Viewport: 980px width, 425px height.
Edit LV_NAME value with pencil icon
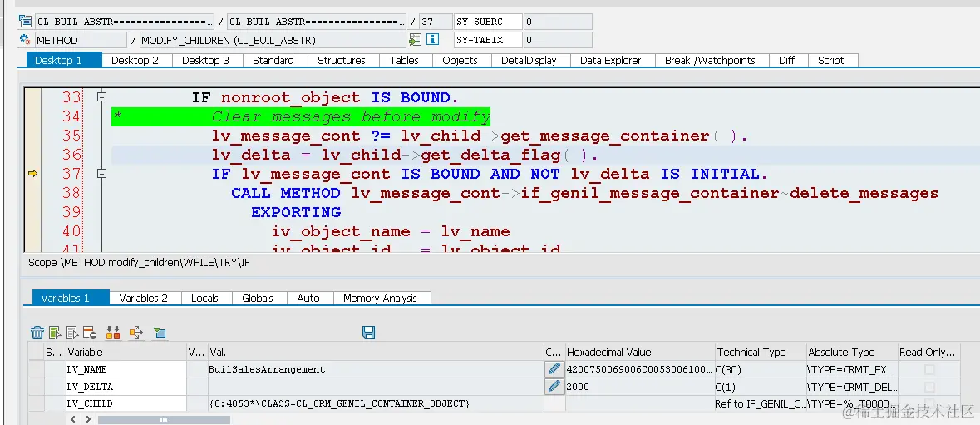[554, 368]
